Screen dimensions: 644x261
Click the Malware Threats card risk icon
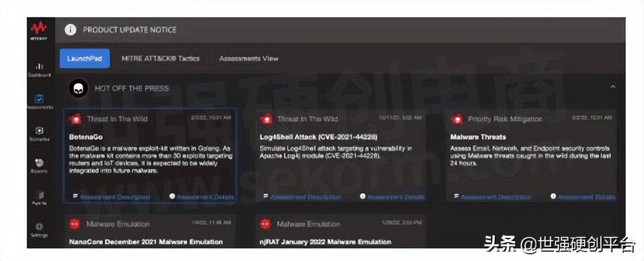[x=457, y=119]
